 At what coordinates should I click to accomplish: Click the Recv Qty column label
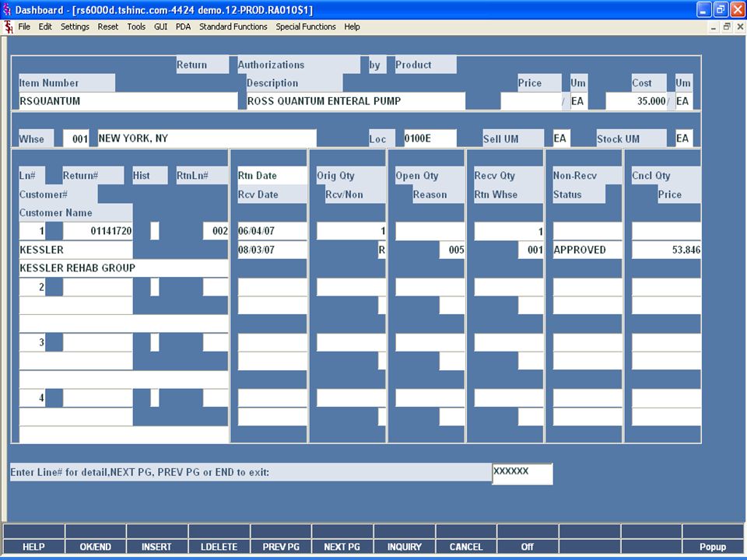tap(508, 175)
